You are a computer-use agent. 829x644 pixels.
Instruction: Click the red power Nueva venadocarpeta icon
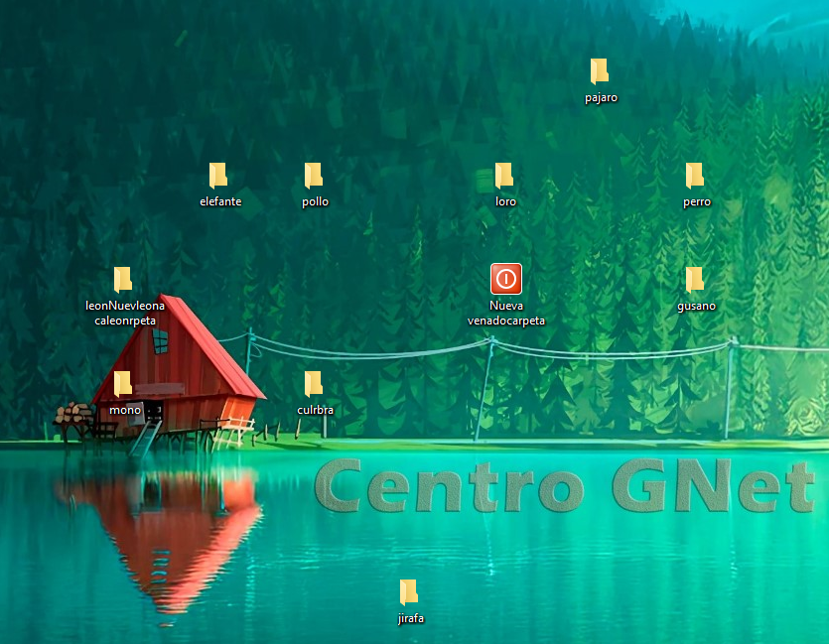pos(506,279)
